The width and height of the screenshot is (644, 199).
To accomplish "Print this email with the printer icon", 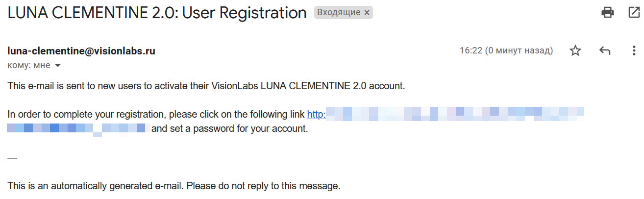I will point(608,12).
